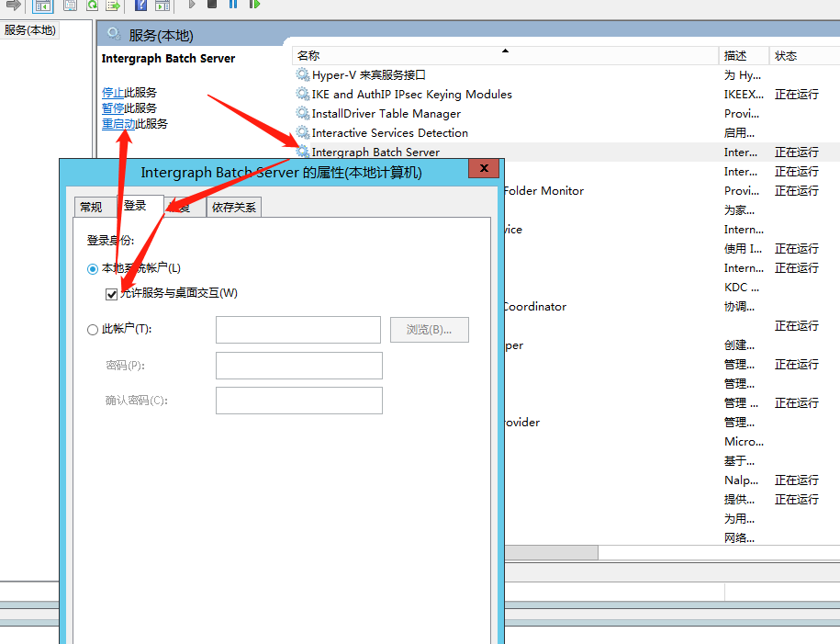The width and height of the screenshot is (840, 644).
Task: Select the Coordinator service row
Action: [x=535, y=307]
